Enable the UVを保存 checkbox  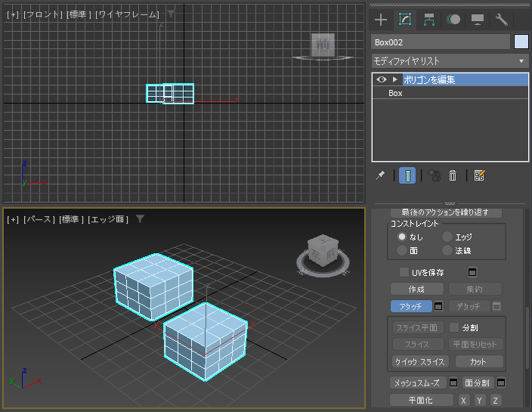[x=404, y=272]
